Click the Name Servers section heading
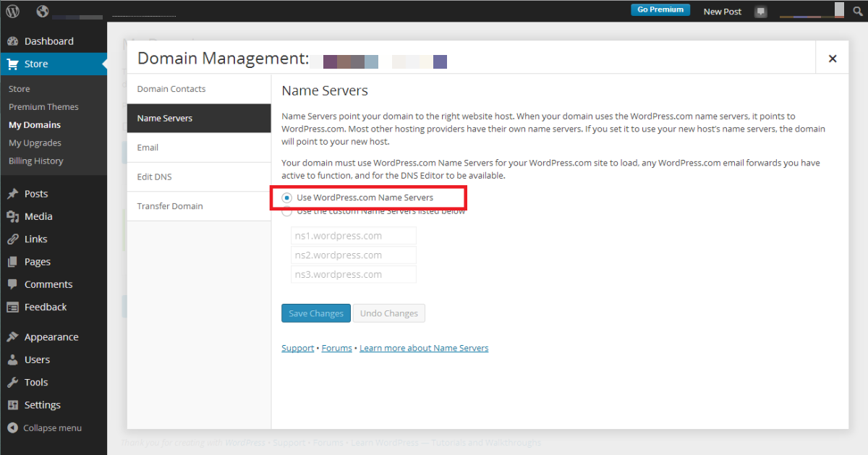868x455 pixels. point(325,91)
